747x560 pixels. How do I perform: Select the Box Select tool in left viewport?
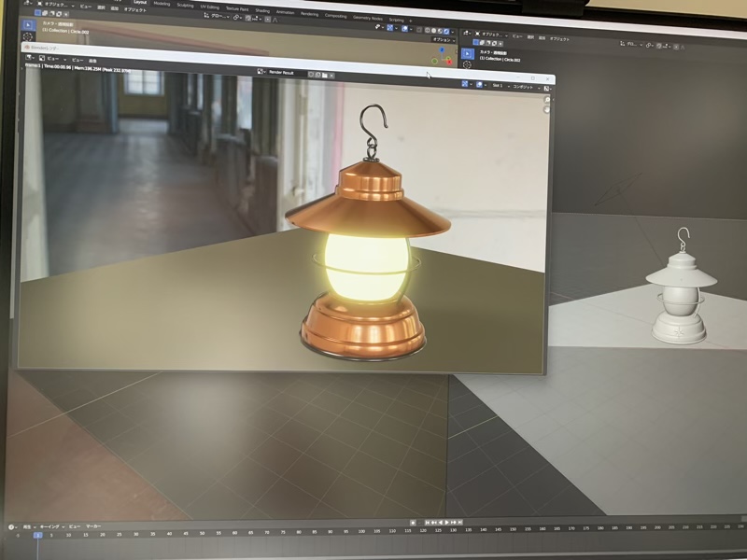pyautogui.click(x=28, y=24)
